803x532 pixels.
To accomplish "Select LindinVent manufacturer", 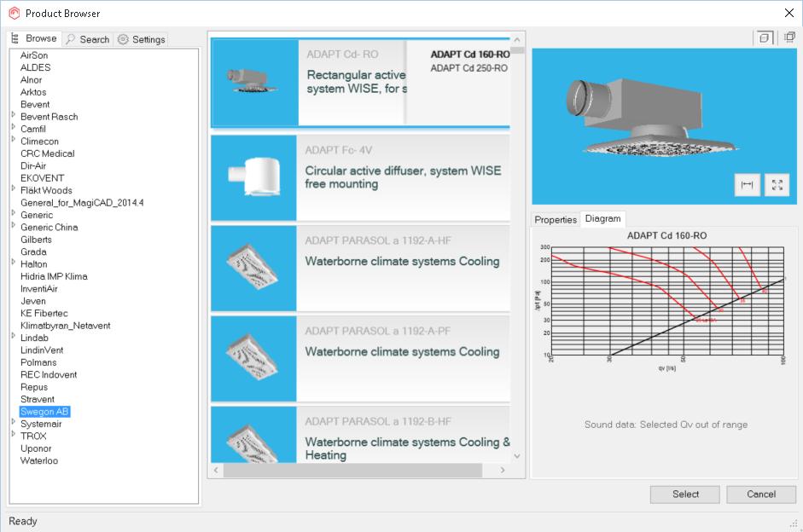I will [x=42, y=350].
